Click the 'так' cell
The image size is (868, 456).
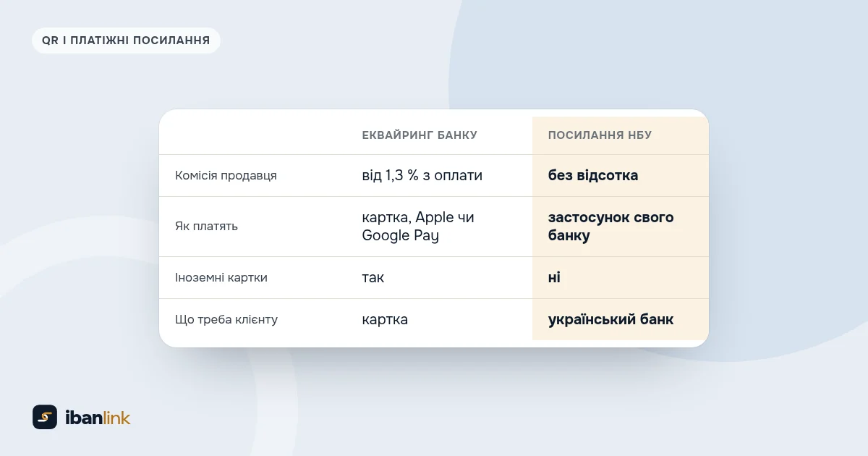click(373, 278)
